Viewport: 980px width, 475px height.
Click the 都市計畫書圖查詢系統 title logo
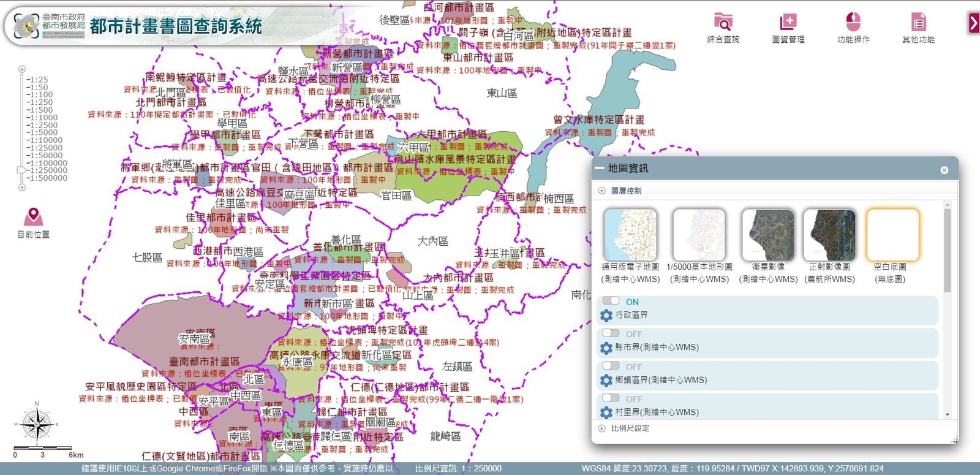point(175,26)
